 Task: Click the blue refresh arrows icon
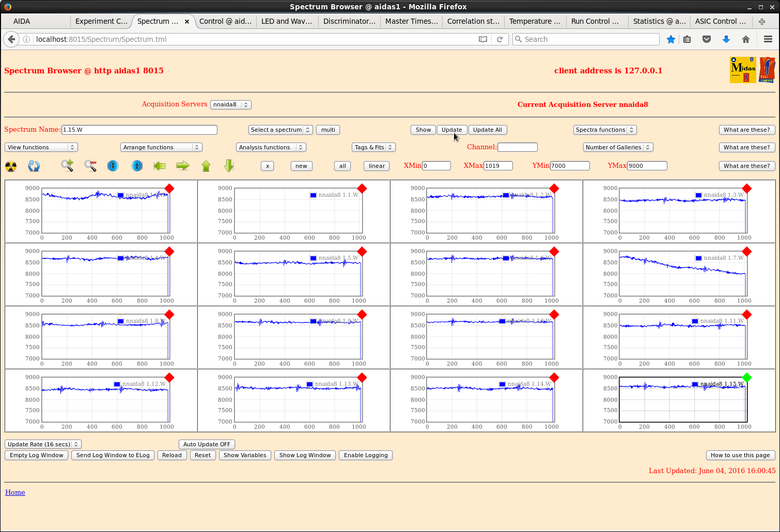click(x=34, y=166)
